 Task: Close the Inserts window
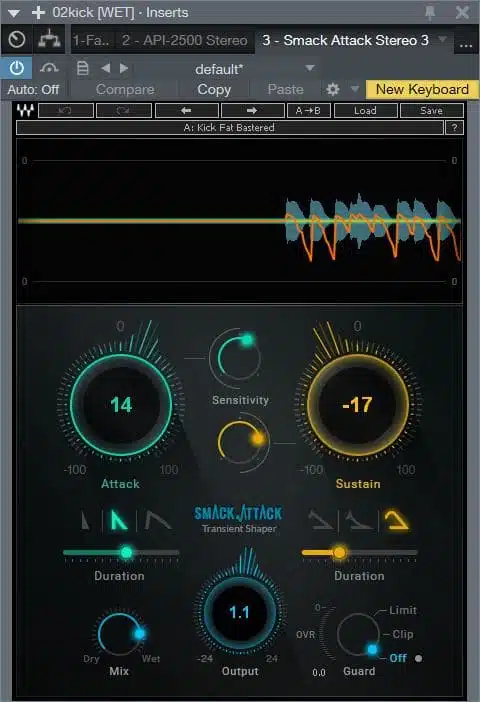tap(462, 13)
